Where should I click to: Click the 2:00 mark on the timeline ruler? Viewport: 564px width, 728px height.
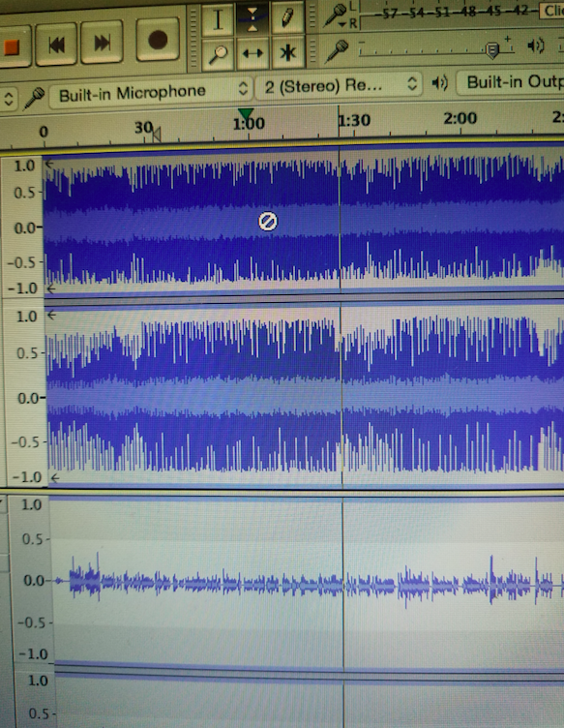[x=460, y=117]
